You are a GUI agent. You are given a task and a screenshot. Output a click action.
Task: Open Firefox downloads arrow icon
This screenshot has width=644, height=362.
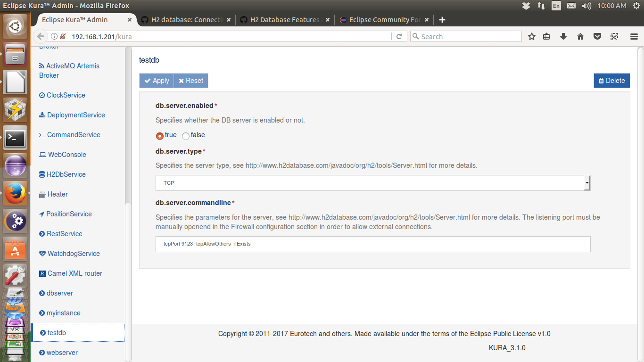[563, 36]
